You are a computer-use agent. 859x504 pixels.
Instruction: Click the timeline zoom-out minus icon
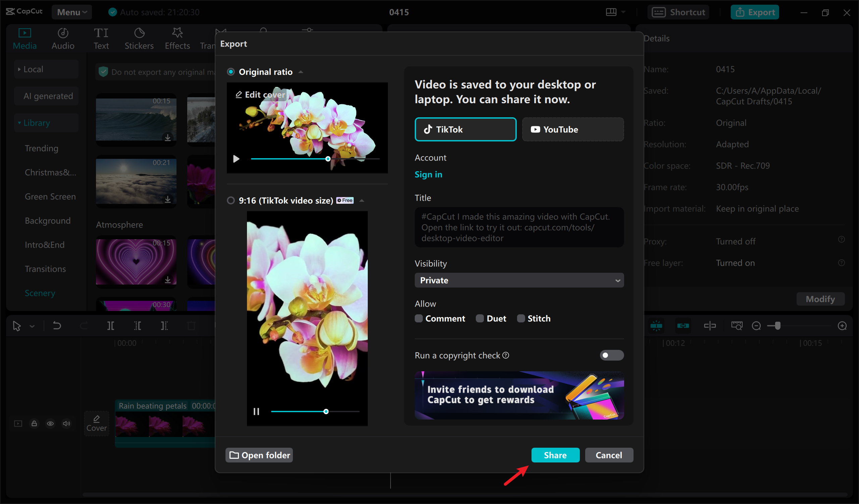(x=756, y=326)
